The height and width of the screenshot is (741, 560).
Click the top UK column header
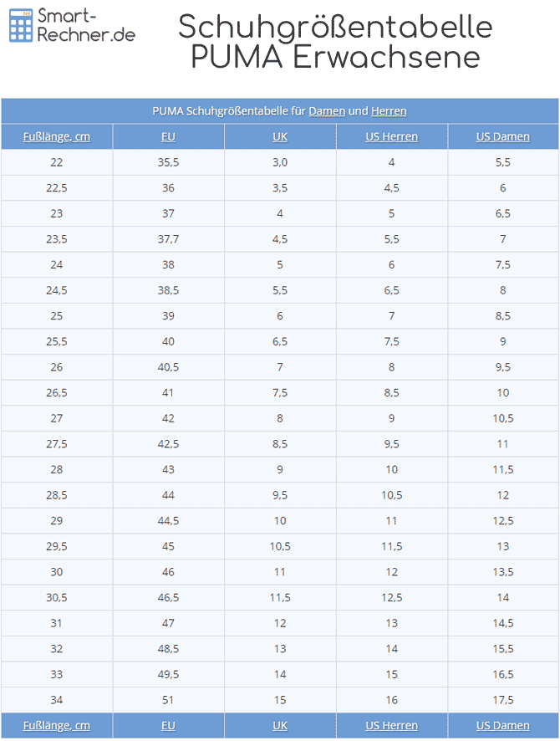pyautogui.click(x=280, y=137)
